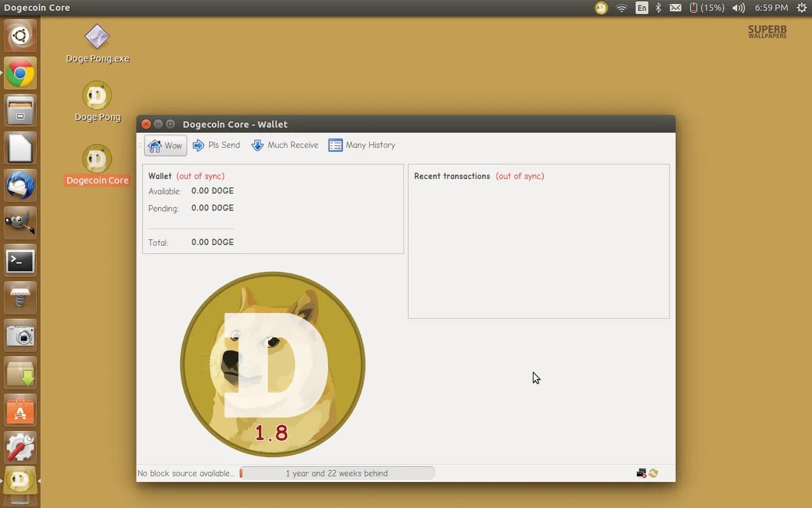Viewport: 812px width, 508px height.
Task: Open the Bluetooth indicator menu
Action: point(658,8)
